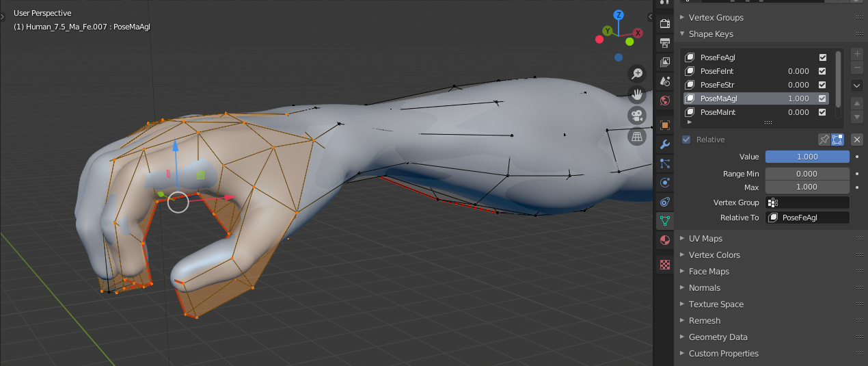Image resolution: width=868 pixels, height=366 pixels.
Task: Click the red X axis gizmo circle
Action: point(638,32)
